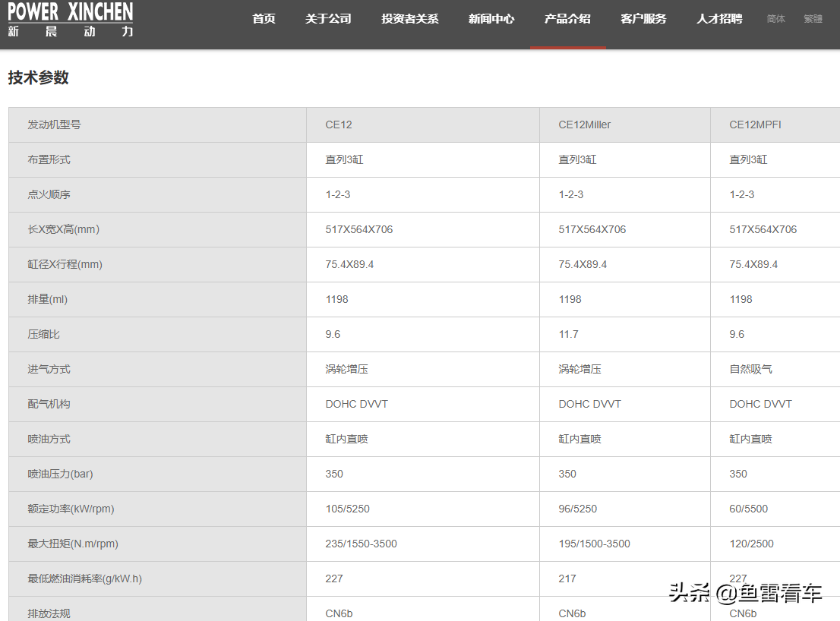Select the 点火顺序 row label
The image size is (840, 621).
[x=49, y=194]
